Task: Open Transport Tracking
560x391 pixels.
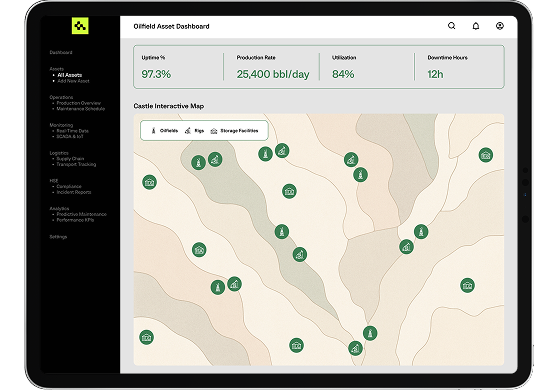Action: [76, 164]
